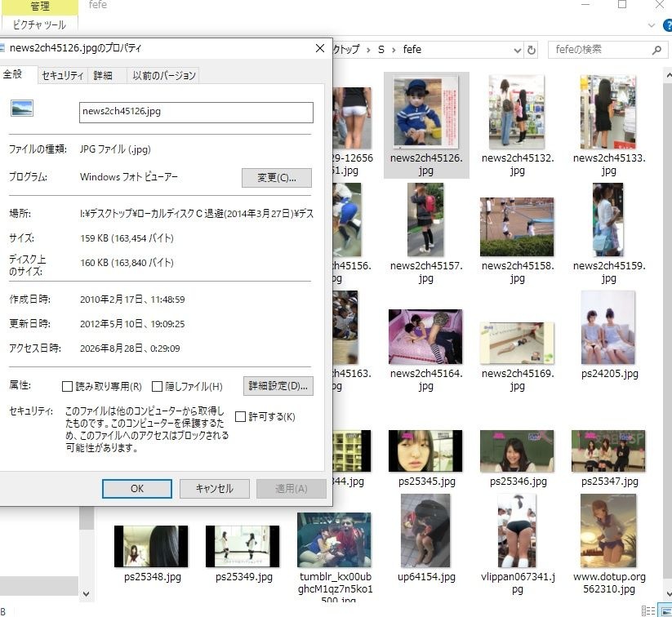
Task: Refresh the fefe folder view
Action: coord(532,51)
